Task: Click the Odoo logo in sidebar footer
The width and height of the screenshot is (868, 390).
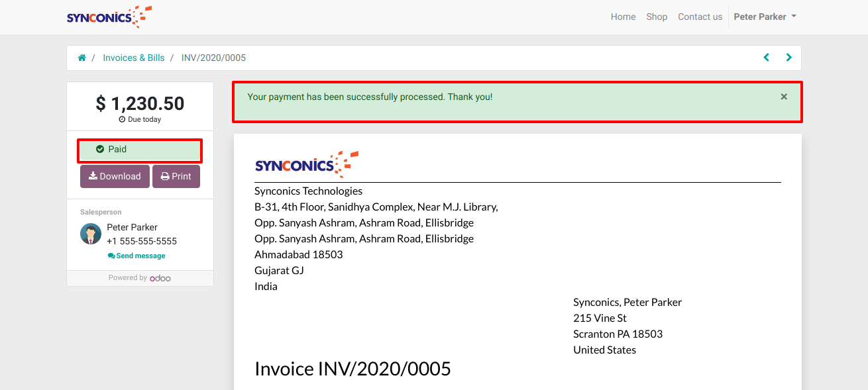Action: click(x=160, y=278)
